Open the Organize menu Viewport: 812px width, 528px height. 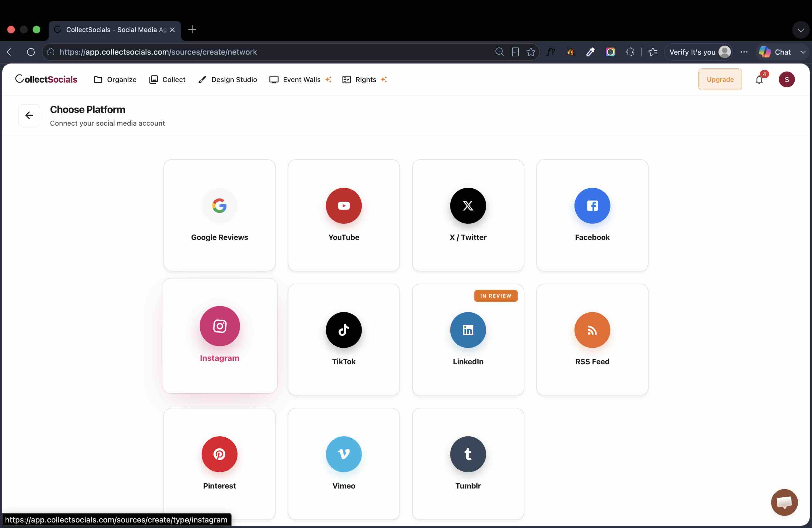point(115,80)
